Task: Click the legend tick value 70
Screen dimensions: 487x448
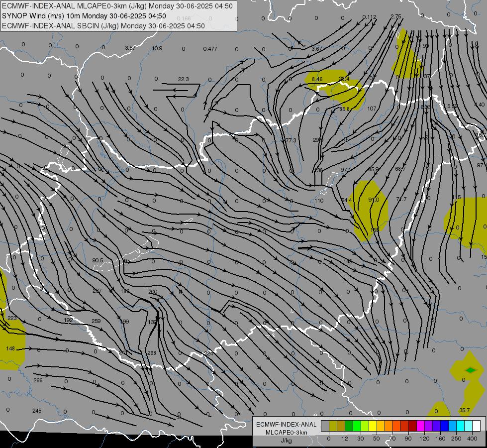Action: tap(392, 439)
